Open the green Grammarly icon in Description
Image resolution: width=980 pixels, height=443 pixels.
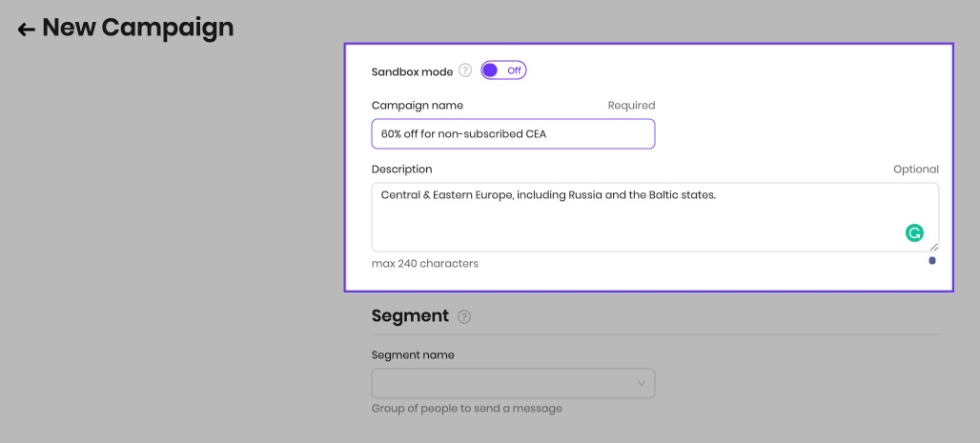914,233
